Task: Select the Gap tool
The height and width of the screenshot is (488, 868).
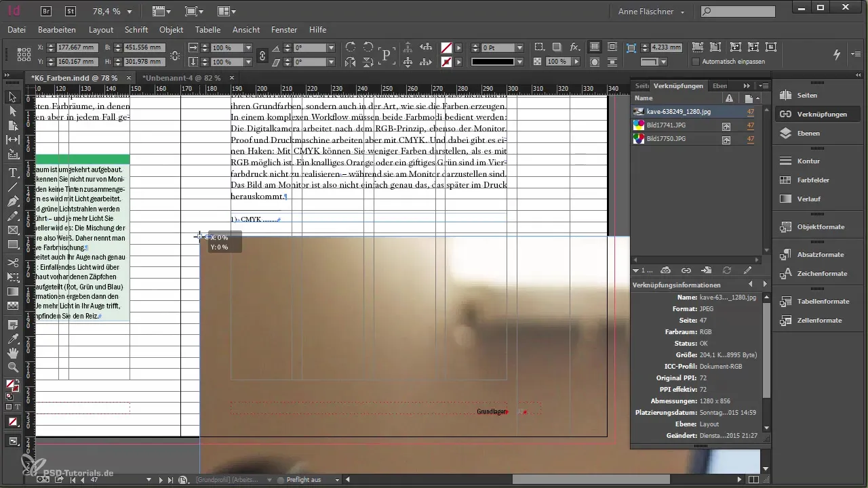Action: [12, 140]
